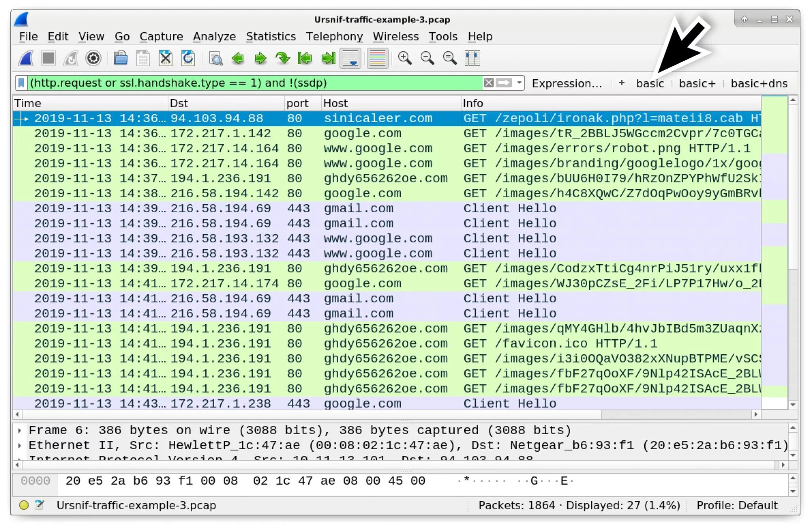The height and width of the screenshot is (529, 812).
Task: Toggle packet colorization button
Action: 377,58
